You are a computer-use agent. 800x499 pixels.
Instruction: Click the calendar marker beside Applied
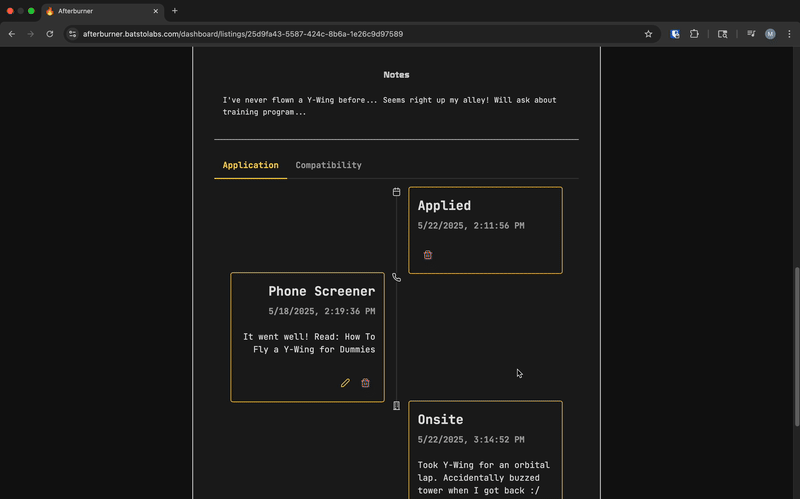coord(396,192)
